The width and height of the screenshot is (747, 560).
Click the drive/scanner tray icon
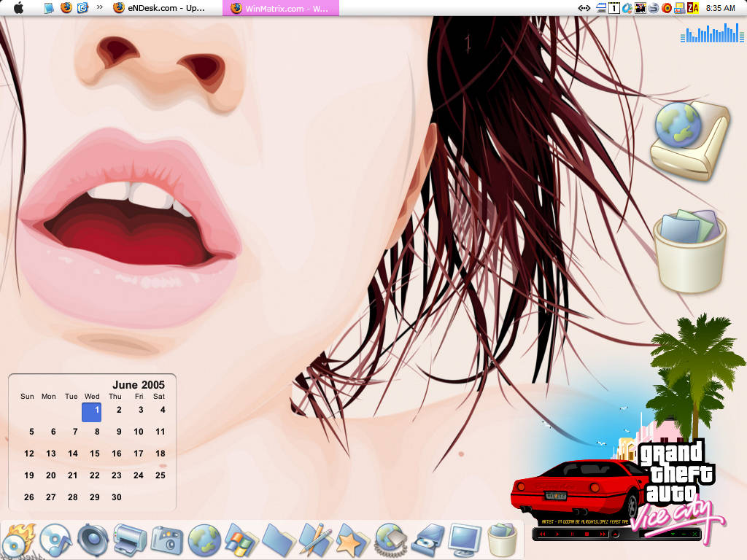point(601,7)
